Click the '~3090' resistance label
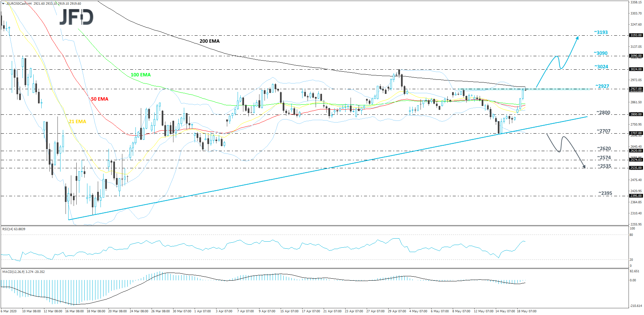Screen dimensions: 644x315 tap(601, 53)
